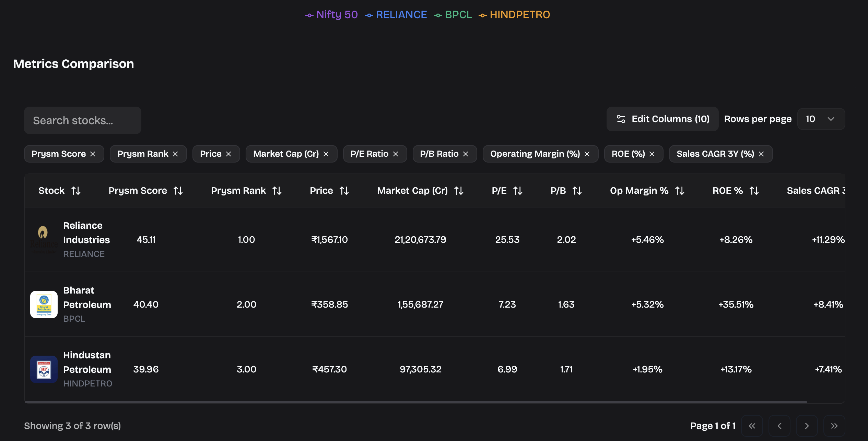Remove Sales CAGR 3Y (%) chip

click(x=761, y=154)
